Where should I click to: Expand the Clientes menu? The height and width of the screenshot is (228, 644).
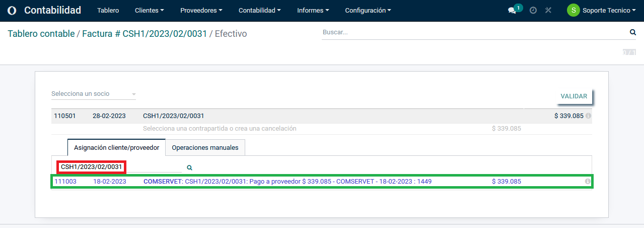tap(150, 11)
